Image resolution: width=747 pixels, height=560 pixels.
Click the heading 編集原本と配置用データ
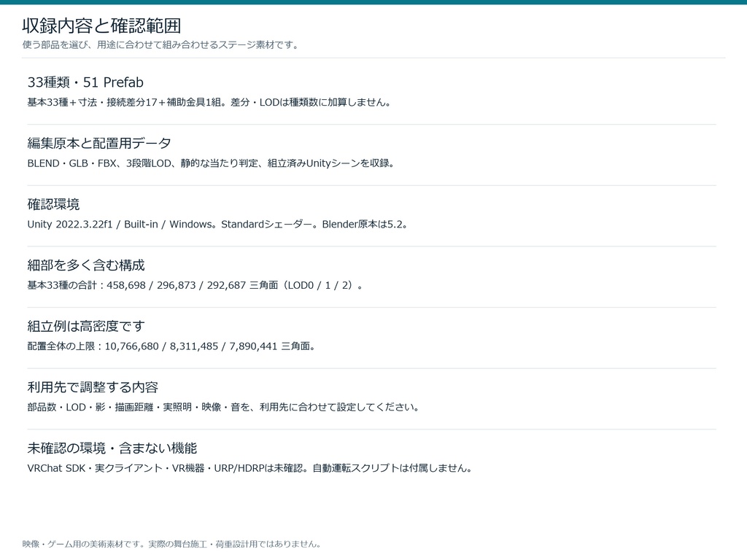click(x=99, y=144)
